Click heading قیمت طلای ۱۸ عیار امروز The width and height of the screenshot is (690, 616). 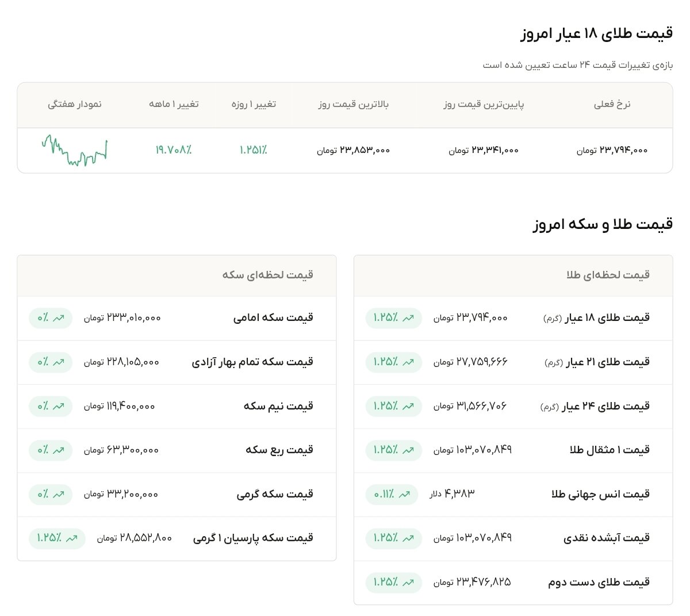[597, 33]
